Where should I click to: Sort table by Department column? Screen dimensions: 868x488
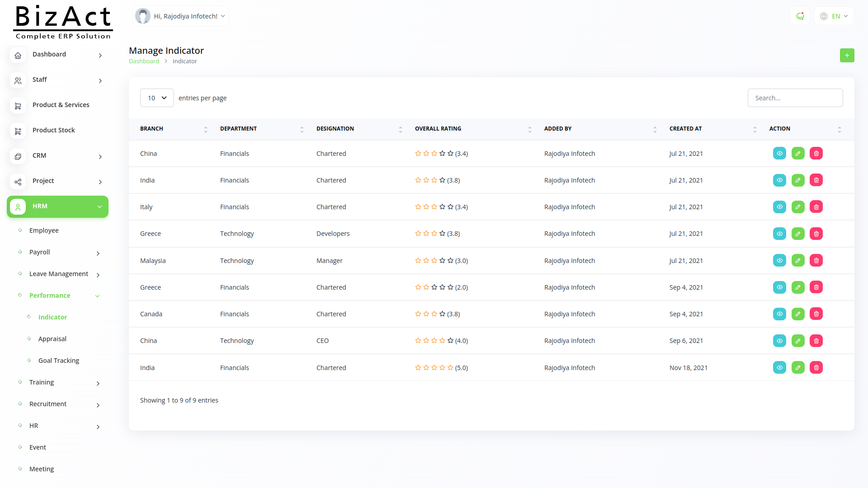click(262, 129)
